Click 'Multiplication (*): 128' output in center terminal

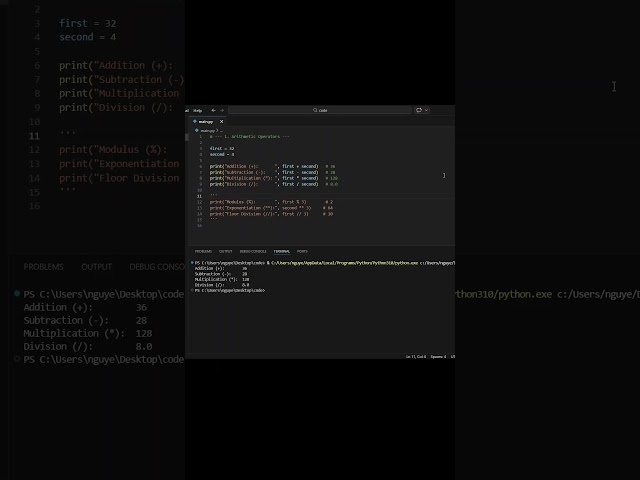[222, 280]
